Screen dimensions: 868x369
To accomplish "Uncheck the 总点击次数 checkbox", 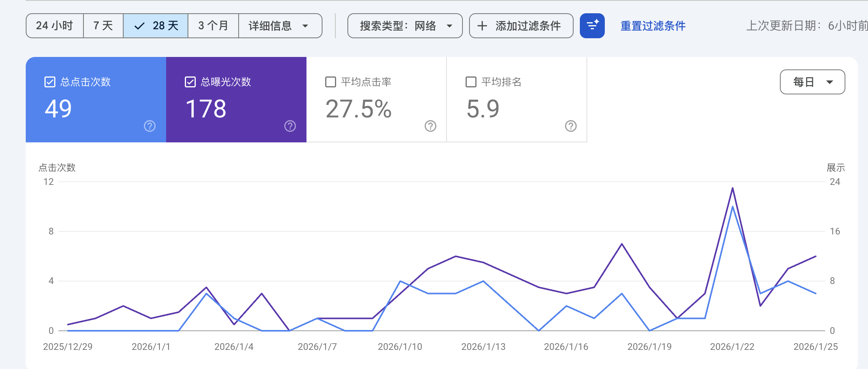I will click(50, 82).
